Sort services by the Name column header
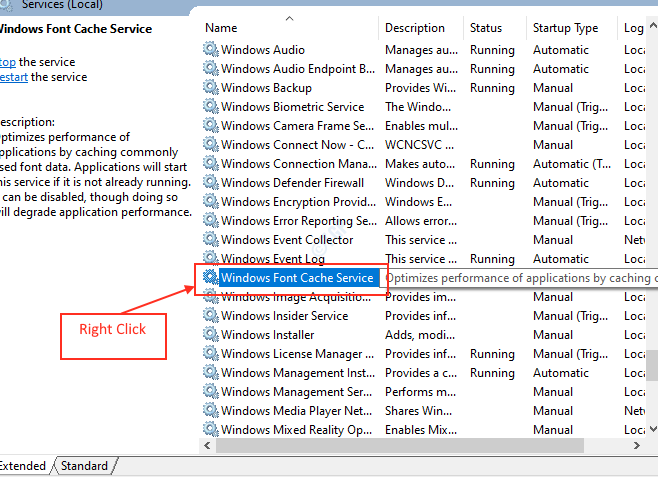 coord(289,28)
